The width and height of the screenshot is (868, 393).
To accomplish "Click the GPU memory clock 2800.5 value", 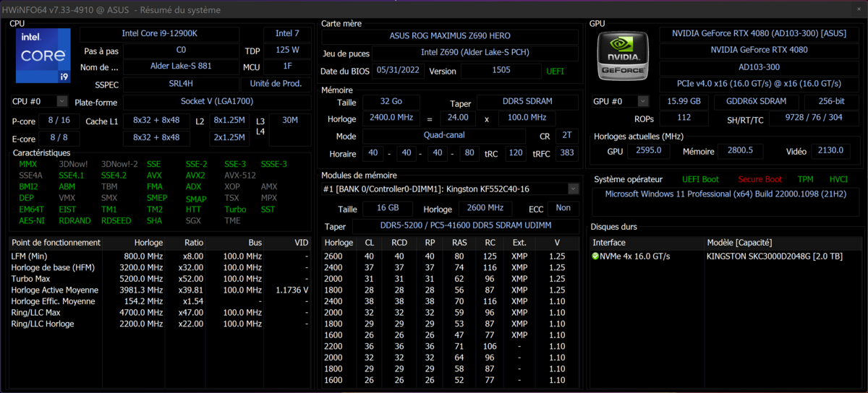I will pos(739,150).
